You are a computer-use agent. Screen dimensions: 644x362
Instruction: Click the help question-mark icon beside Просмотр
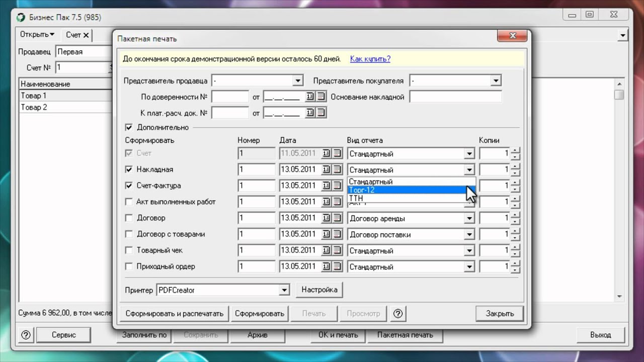point(398,313)
